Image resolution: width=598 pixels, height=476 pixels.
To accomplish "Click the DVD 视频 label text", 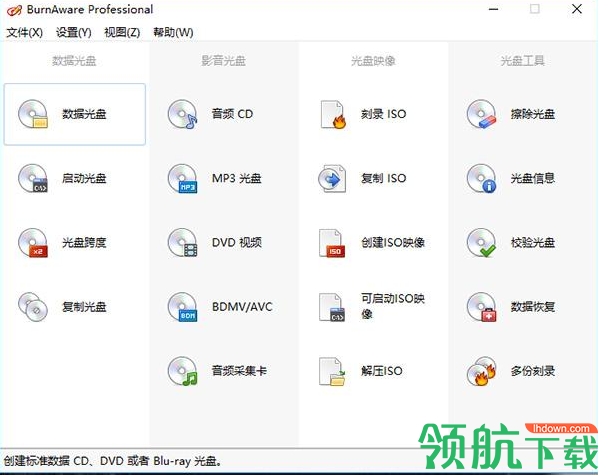I will pos(237,243).
